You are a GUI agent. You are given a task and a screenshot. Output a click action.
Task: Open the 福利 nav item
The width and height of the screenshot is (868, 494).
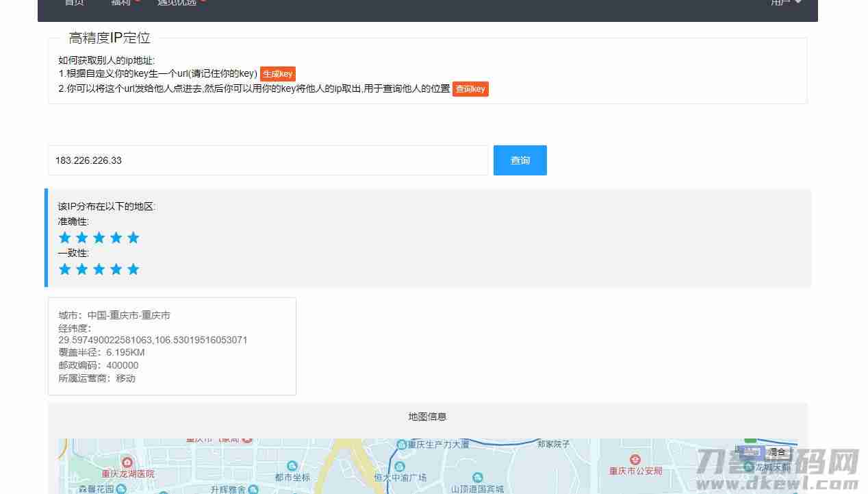click(x=122, y=3)
